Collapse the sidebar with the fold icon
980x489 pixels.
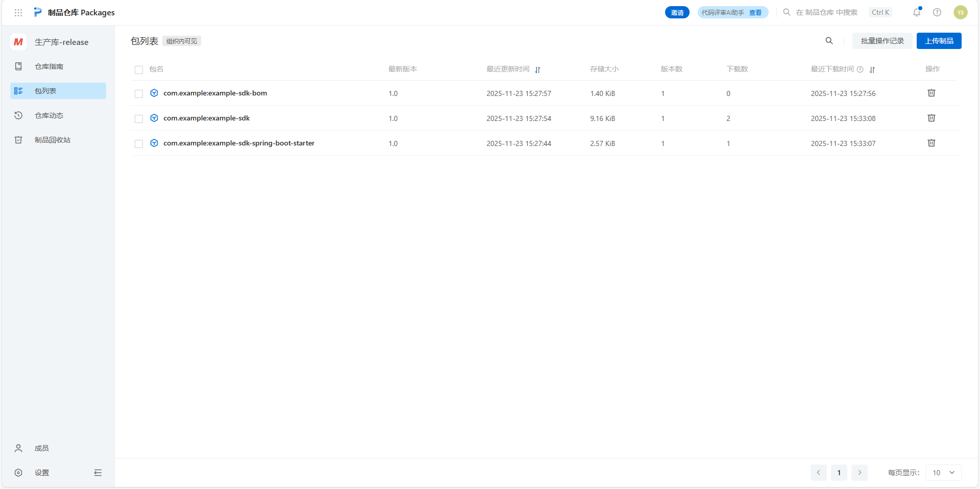(98, 473)
